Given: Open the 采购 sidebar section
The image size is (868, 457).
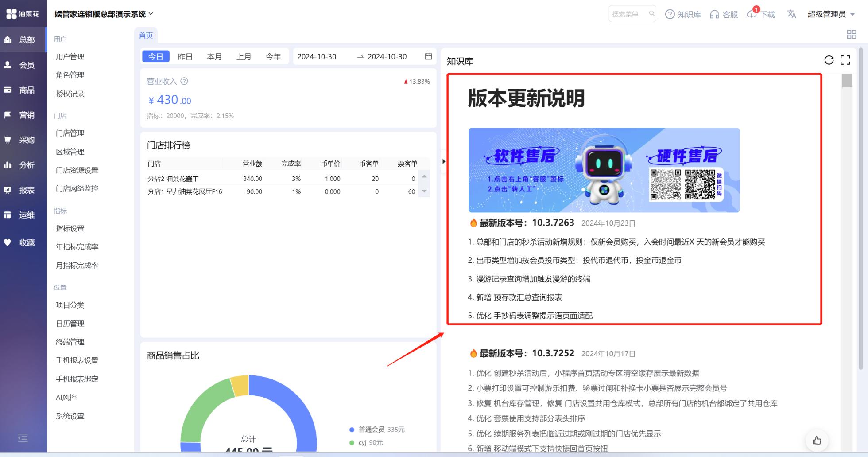Looking at the screenshot, I should [23, 140].
